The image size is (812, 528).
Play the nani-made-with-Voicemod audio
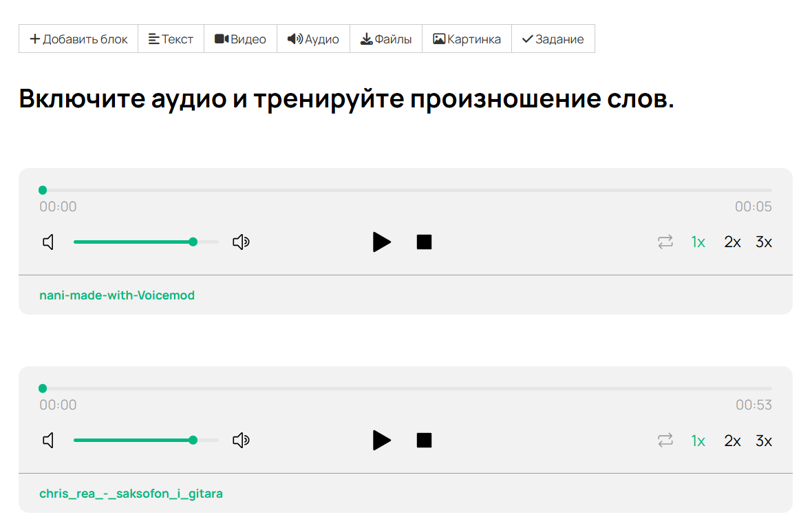pyautogui.click(x=382, y=242)
